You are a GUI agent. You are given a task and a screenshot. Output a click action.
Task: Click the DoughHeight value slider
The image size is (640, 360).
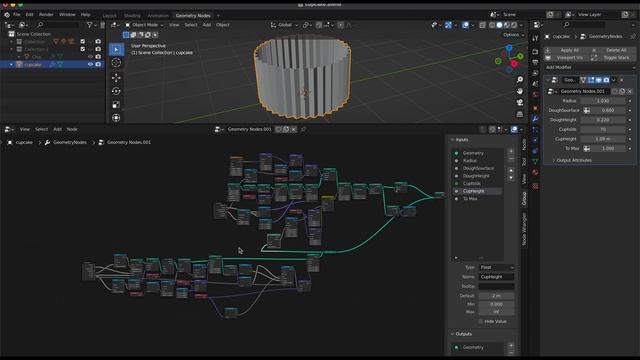tap(603, 120)
